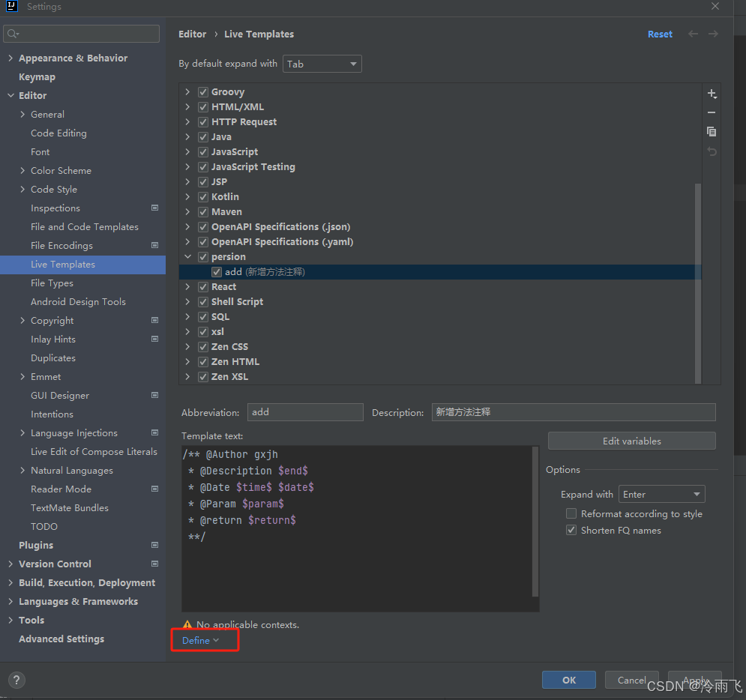The image size is (746, 700).
Task: Click the Editor breadcrumb link
Action: [192, 34]
